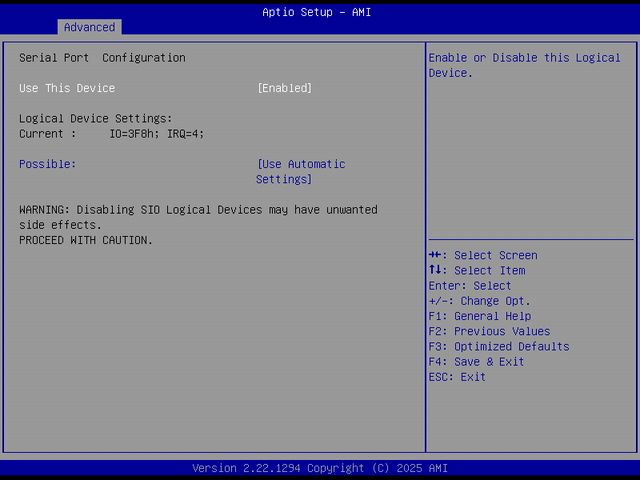Click the PROCEED WITH CAUTION. line
The height and width of the screenshot is (480, 640).
[86, 240]
